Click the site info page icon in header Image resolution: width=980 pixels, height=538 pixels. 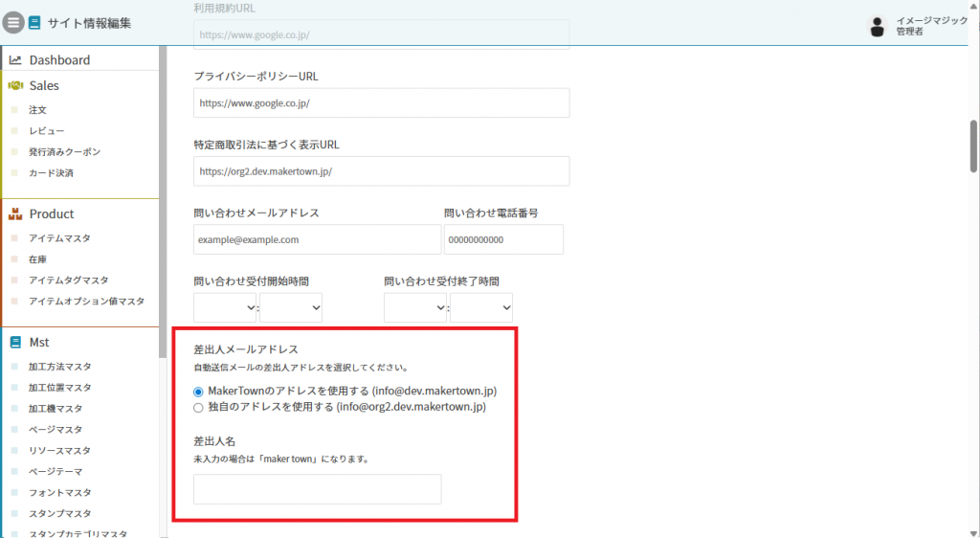[34, 23]
